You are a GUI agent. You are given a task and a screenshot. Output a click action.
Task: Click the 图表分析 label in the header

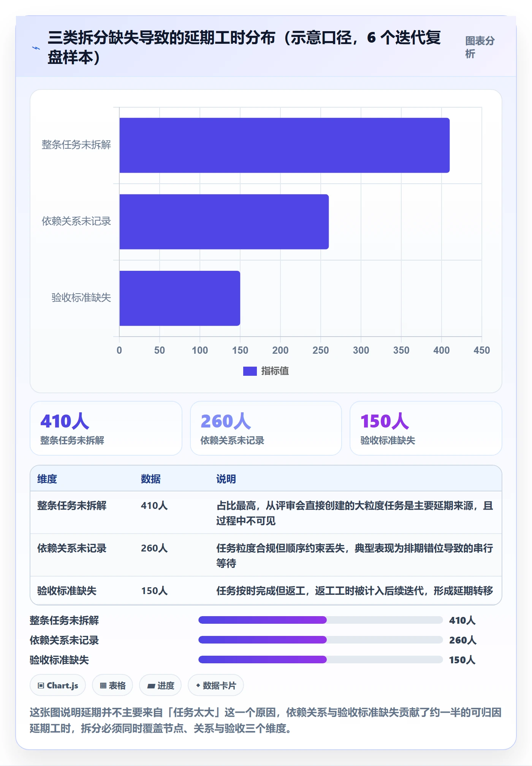coord(480,47)
